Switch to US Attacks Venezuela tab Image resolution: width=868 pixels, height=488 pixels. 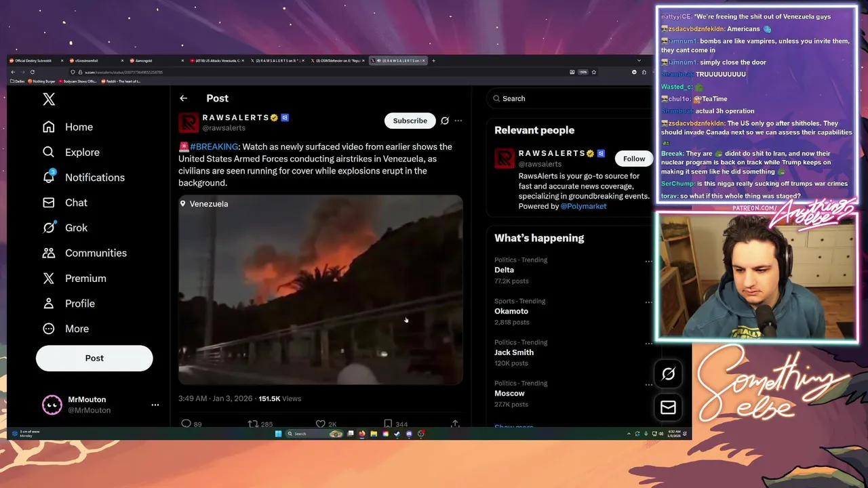pyautogui.click(x=217, y=60)
